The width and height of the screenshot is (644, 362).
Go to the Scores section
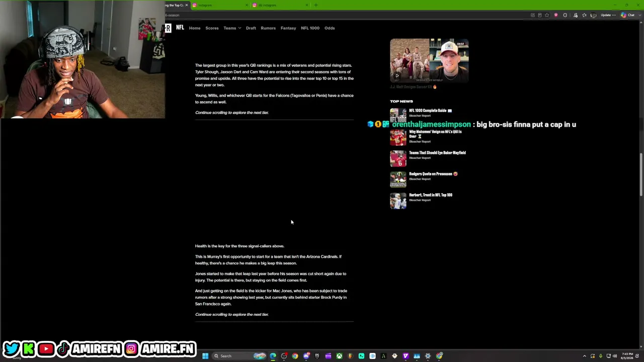[212, 28]
